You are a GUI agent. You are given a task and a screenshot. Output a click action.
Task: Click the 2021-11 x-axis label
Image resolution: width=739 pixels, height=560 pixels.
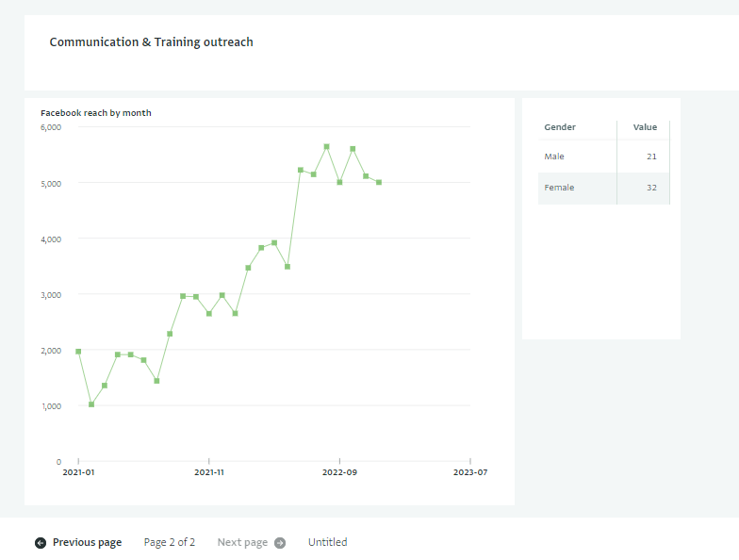point(209,472)
